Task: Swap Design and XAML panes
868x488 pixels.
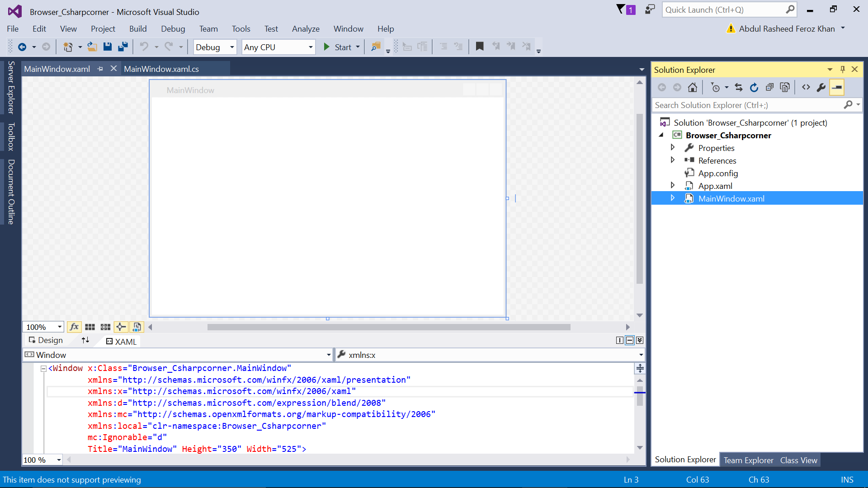Action: pos(85,340)
